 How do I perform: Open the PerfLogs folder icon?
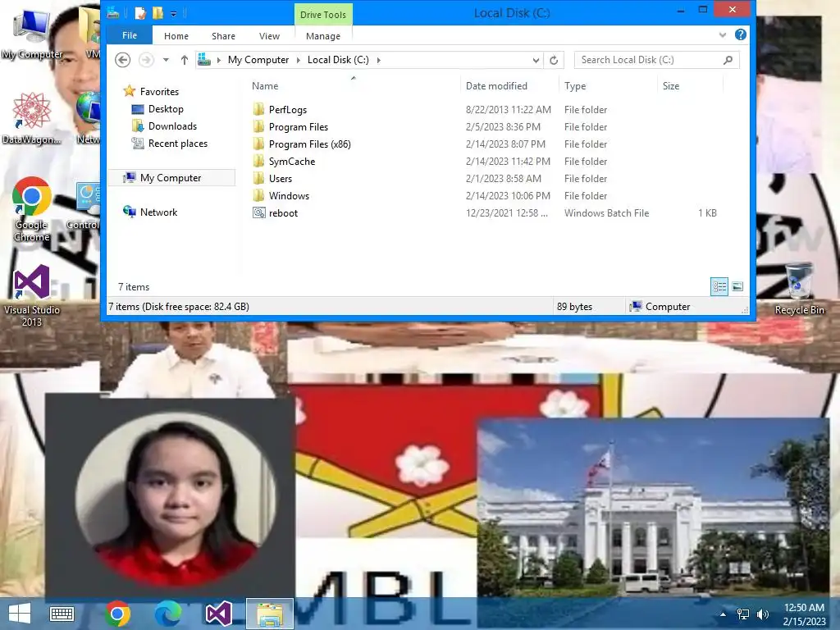pos(258,109)
